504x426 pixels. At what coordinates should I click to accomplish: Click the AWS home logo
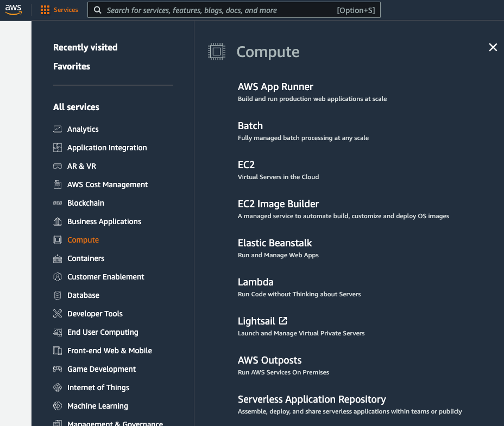(13, 9)
